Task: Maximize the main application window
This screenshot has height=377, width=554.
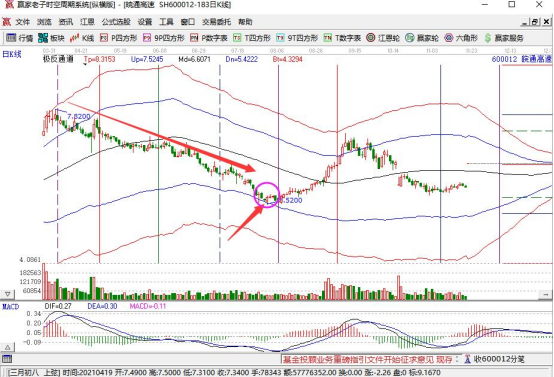Action: pos(512,5)
